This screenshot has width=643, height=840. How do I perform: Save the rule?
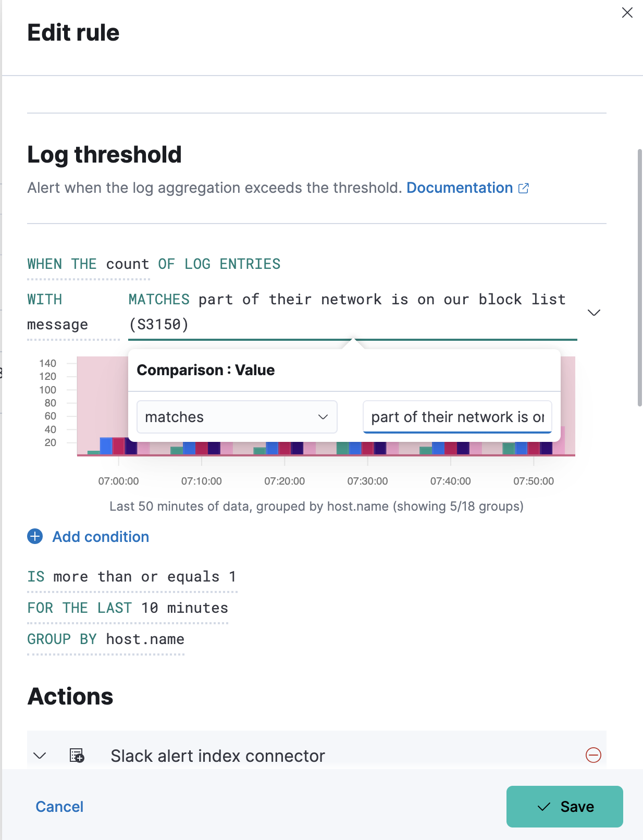tap(564, 807)
